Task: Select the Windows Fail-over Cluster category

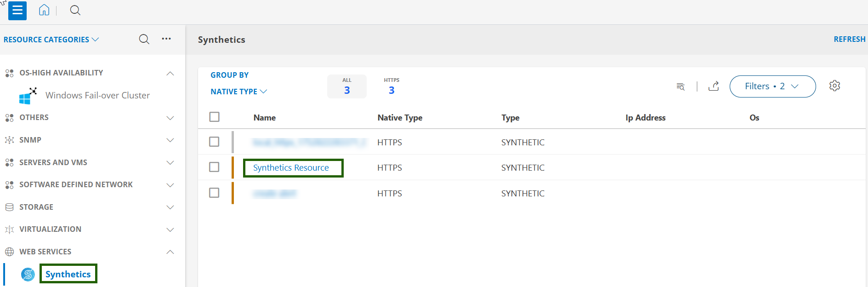Action: 97,95
